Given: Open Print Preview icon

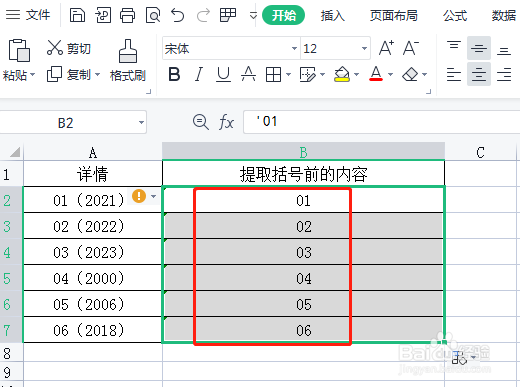Looking at the screenshot, I should [x=153, y=15].
